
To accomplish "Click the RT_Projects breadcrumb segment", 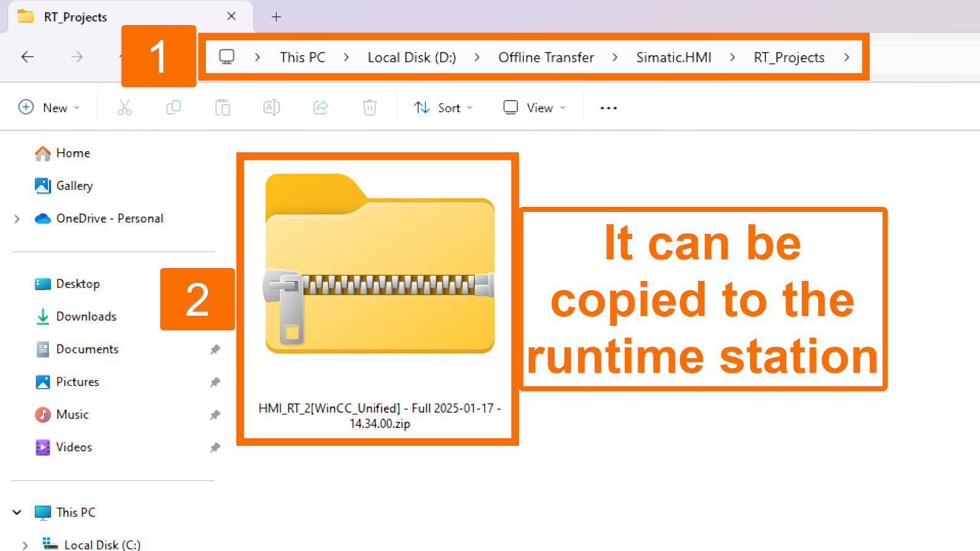I will 789,57.
